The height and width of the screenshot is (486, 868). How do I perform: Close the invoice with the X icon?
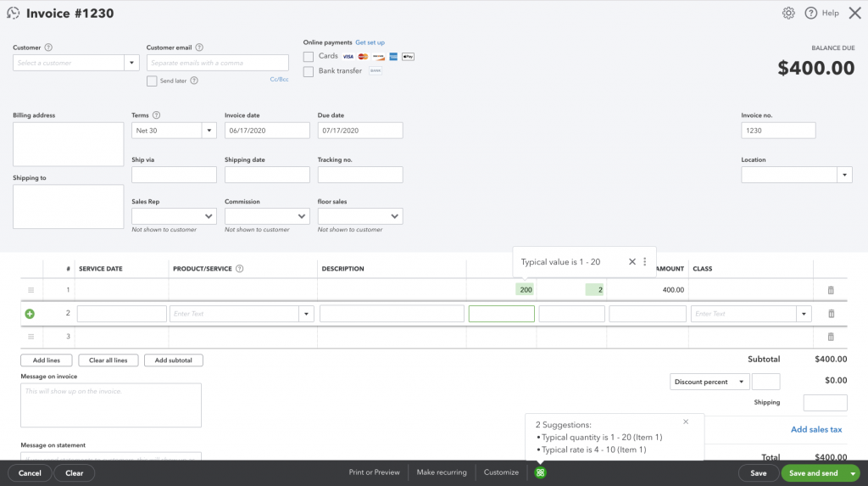[x=854, y=13]
